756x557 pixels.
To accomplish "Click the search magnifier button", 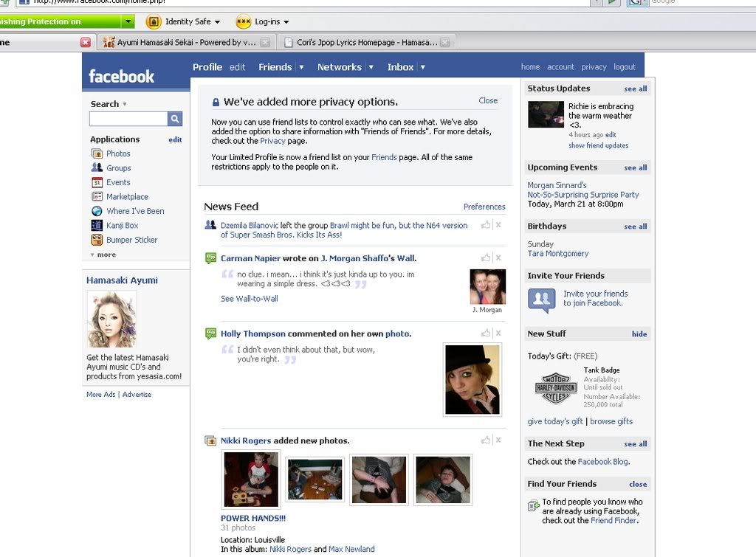I will coord(175,119).
